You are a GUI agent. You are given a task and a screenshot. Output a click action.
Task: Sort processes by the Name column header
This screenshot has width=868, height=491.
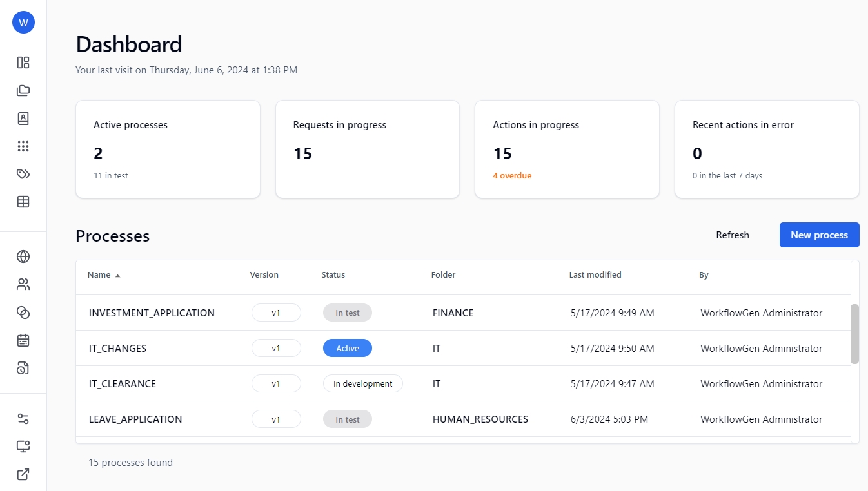(99, 274)
